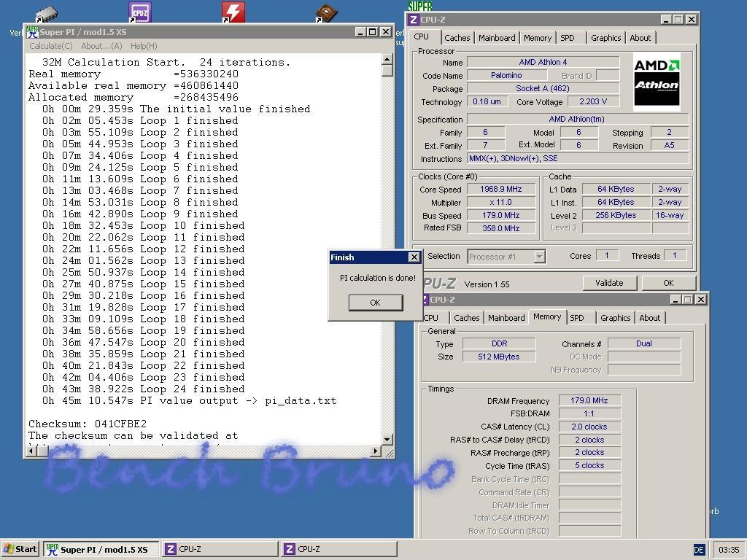Click the DE language indicator in the tray

pyautogui.click(x=698, y=550)
